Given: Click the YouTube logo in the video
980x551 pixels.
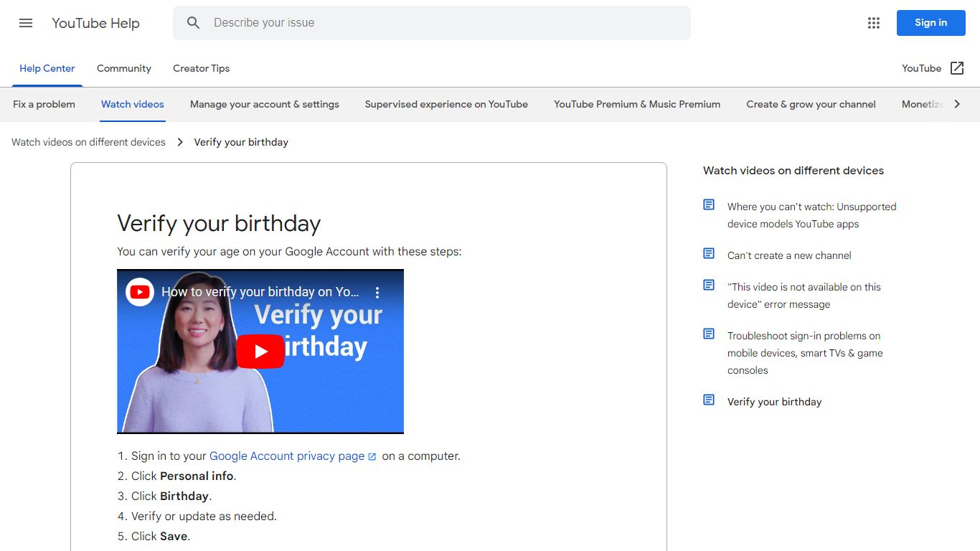Looking at the screenshot, I should tap(140, 292).
